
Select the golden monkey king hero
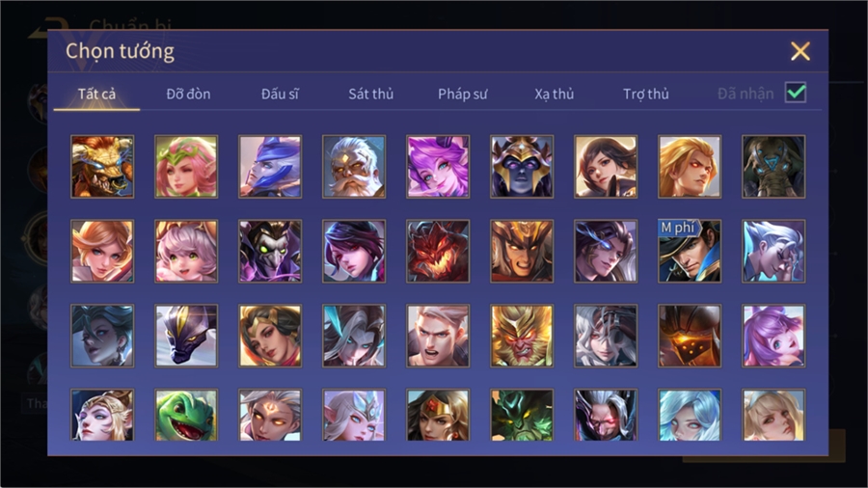pos(522,336)
